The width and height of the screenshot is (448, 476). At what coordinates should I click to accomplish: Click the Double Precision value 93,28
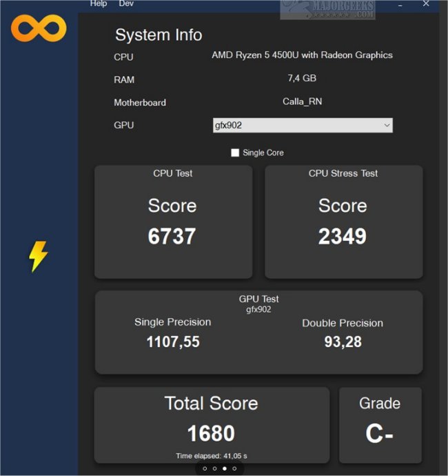(x=343, y=341)
